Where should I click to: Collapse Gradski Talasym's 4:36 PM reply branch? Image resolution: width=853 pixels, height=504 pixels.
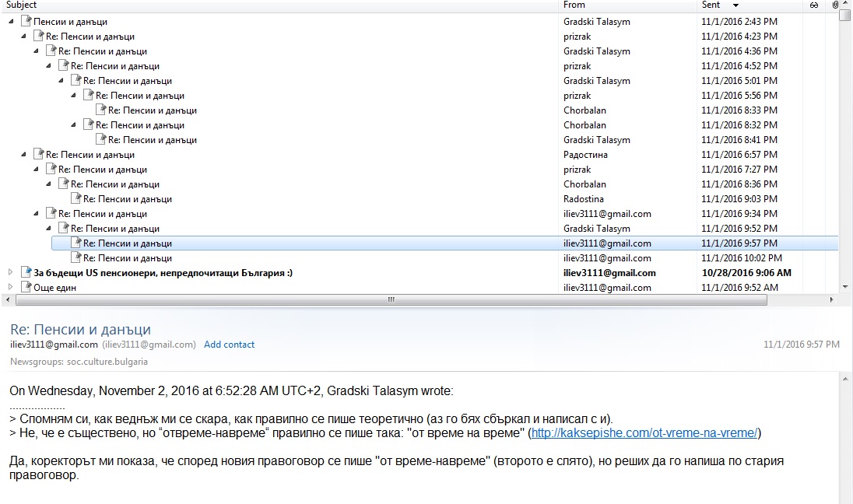click(x=36, y=51)
